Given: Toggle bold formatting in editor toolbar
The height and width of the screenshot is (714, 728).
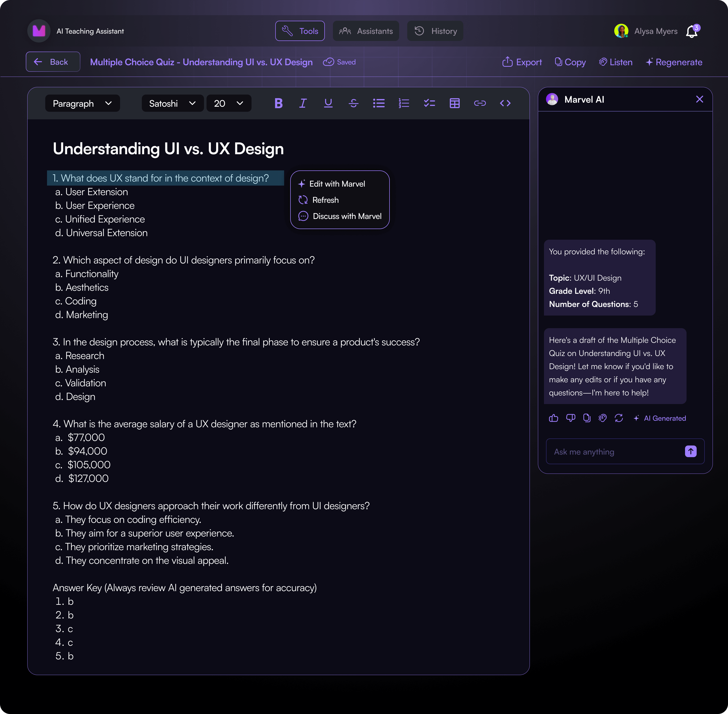Looking at the screenshot, I should (278, 103).
